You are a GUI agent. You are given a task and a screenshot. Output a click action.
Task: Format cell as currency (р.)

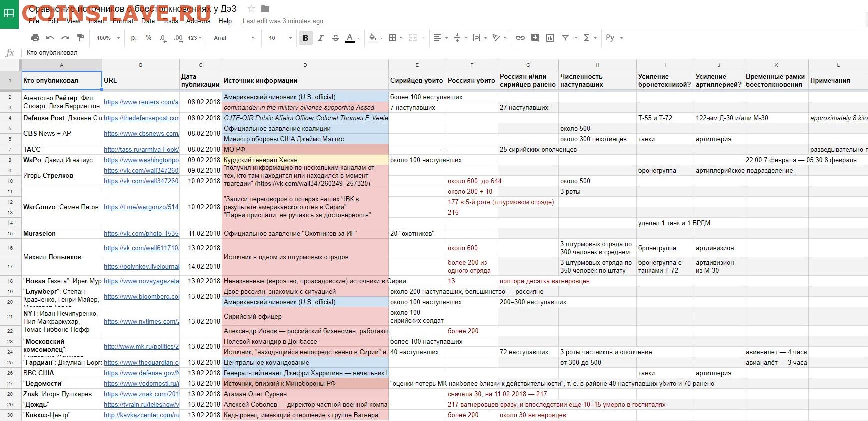pyautogui.click(x=134, y=38)
